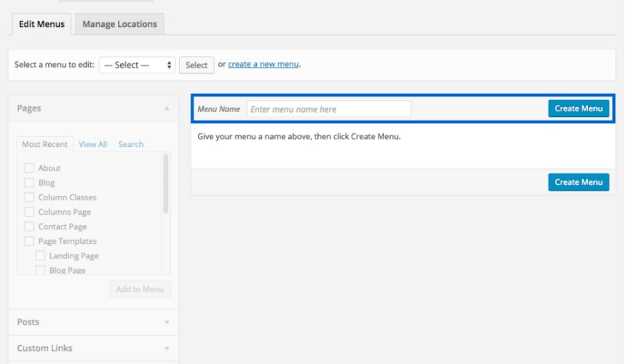The image size is (626, 364).
Task: Expand the Custom Links panel arrow
Action: tap(167, 349)
